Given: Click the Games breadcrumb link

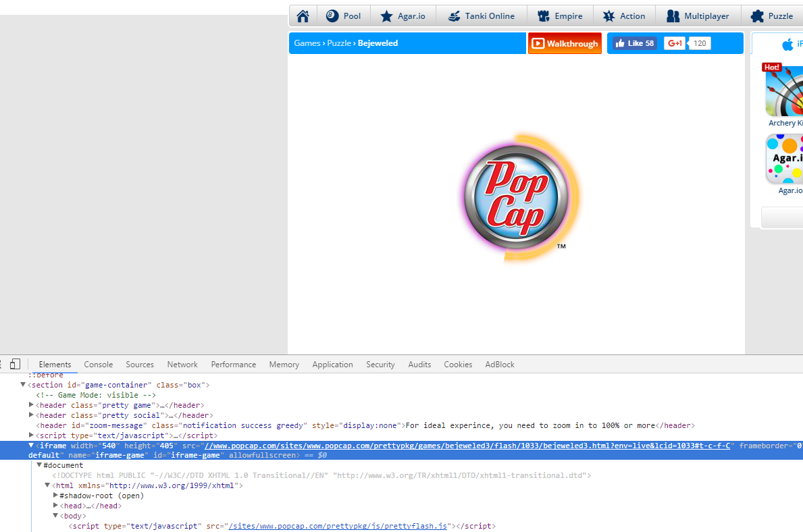Looking at the screenshot, I should pyautogui.click(x=307, y=43).
